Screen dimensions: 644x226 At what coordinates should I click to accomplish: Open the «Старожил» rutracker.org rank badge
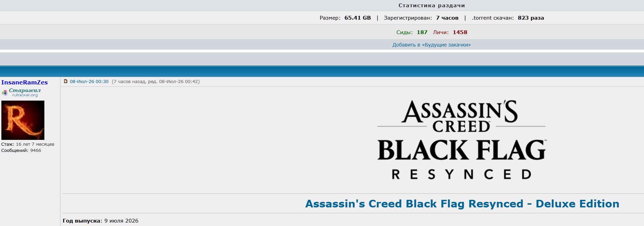21,92
